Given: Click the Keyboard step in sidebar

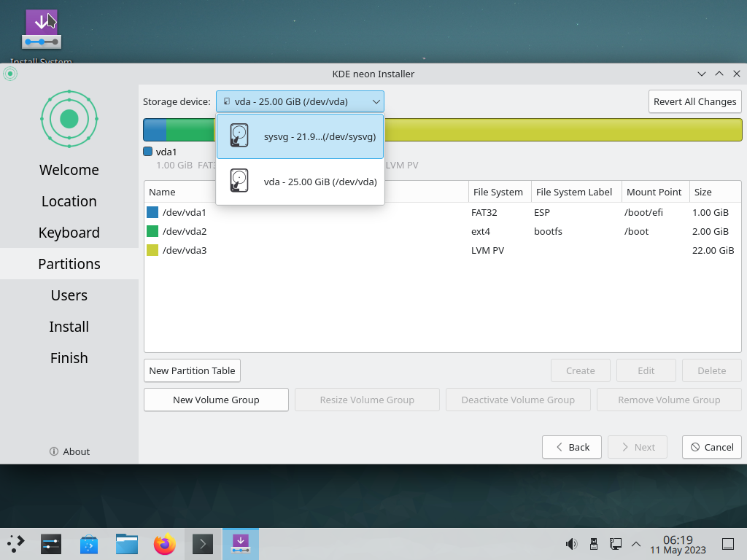Looking at the screenshot, I should point(69,233).
